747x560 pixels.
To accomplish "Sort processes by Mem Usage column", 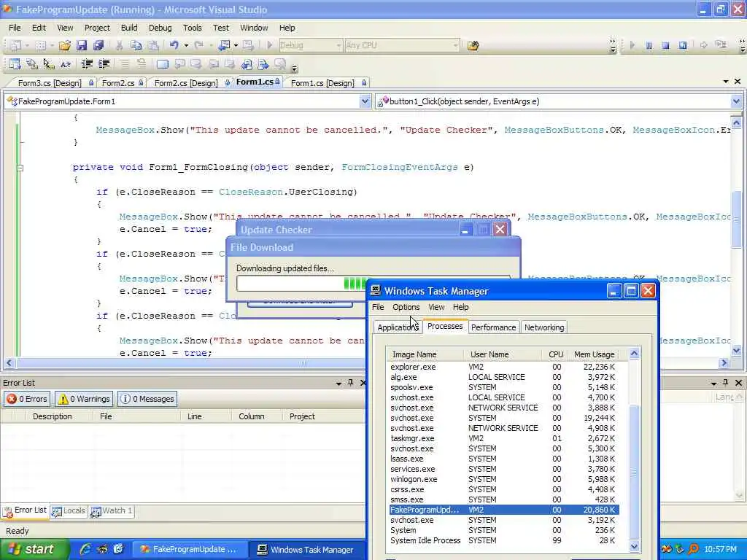I will [594, 354].
